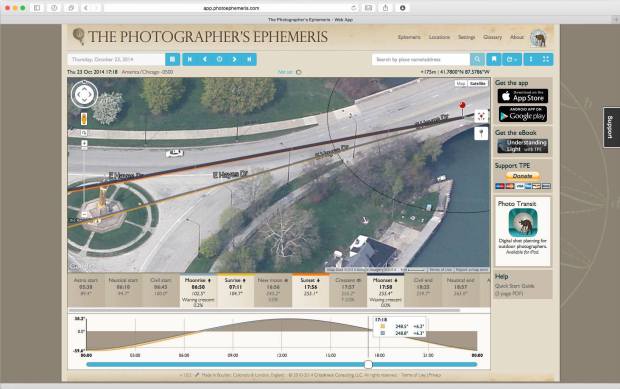Open Understanding Light eBook banner
Image resolution: width=620 pixels, height=389 pixels.
click(x=523, y=146)
